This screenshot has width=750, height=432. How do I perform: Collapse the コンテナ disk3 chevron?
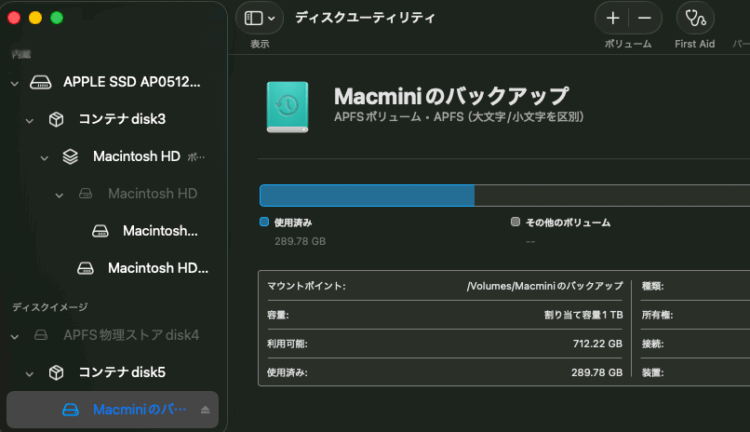click(30, 120)
